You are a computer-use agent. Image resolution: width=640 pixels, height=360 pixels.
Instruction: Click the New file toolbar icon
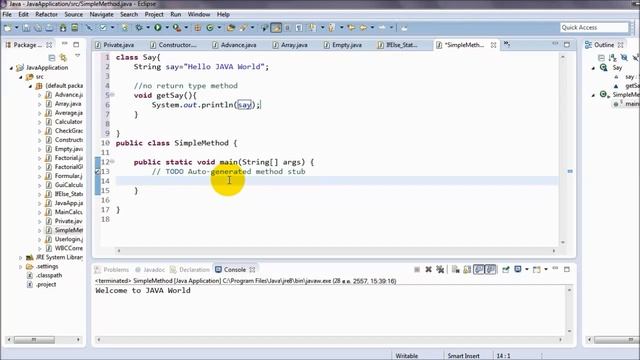click(7, 28)
